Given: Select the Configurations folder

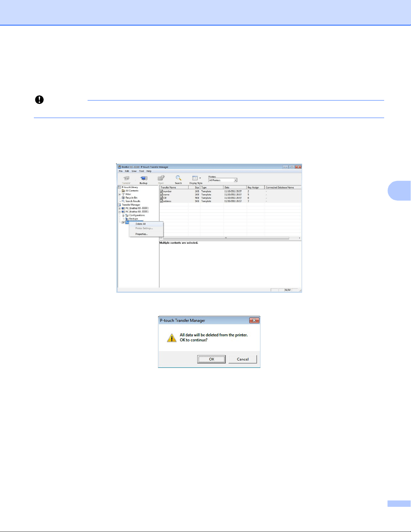Looking at the screenshot, I should pos(137,215).
